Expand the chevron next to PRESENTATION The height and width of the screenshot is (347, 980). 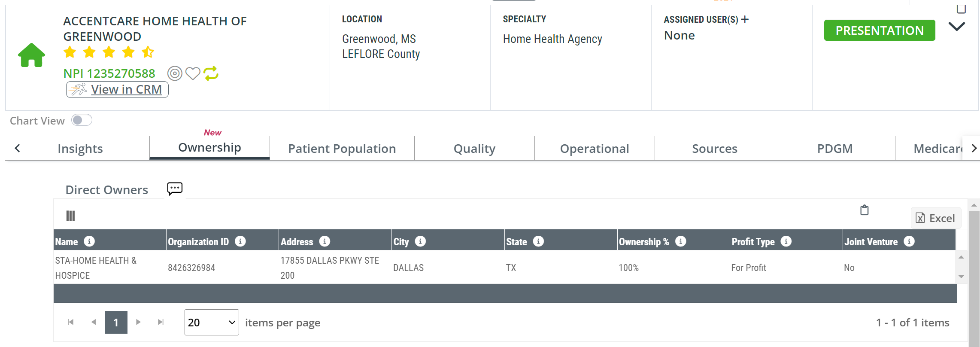[956, 27]
